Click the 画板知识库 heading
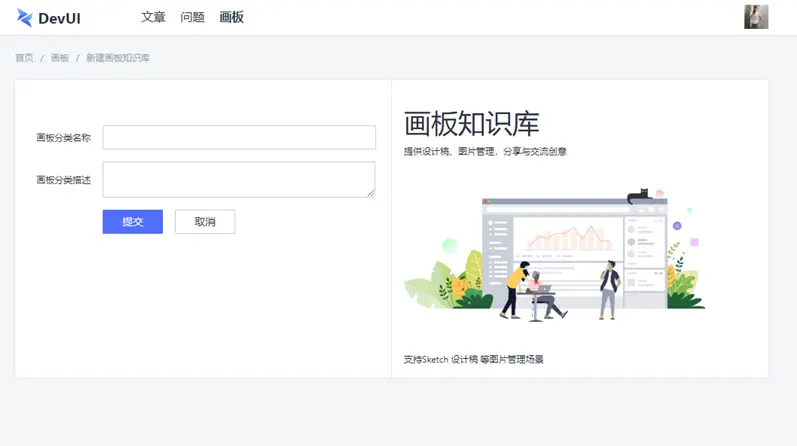797x446 pixels. tap(471, 124)
